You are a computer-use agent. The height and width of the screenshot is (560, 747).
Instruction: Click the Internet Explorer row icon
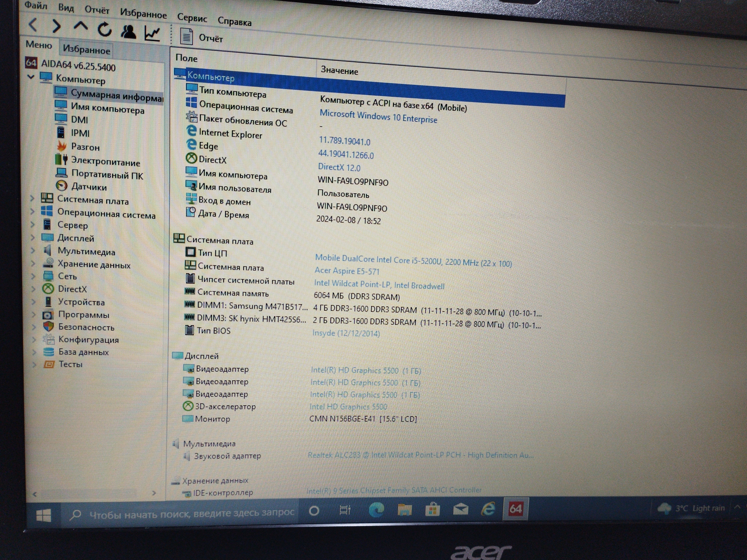click(x=191, y=131)
